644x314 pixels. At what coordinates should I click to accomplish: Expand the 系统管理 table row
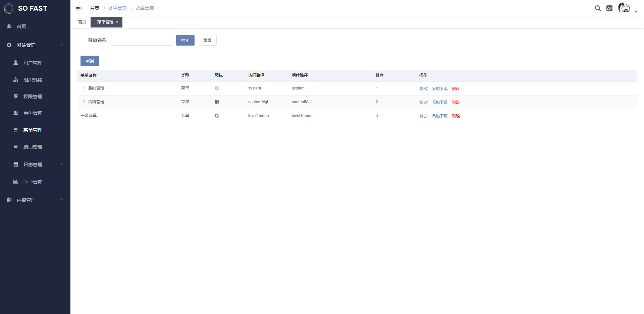(x=84, y=88)
